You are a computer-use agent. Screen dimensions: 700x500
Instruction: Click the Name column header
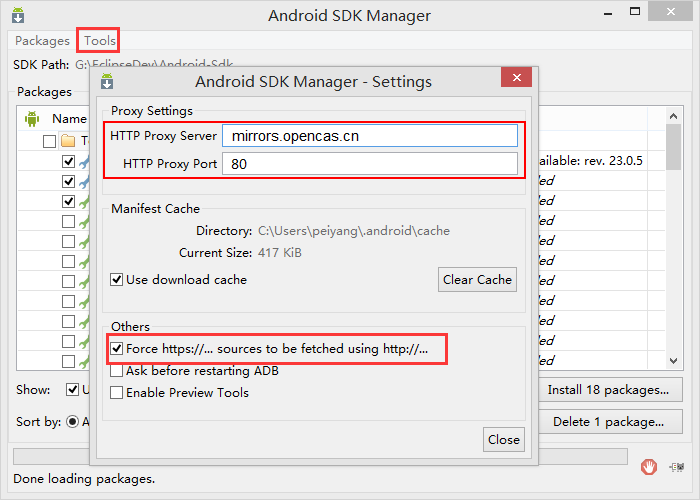click(69, 119)
